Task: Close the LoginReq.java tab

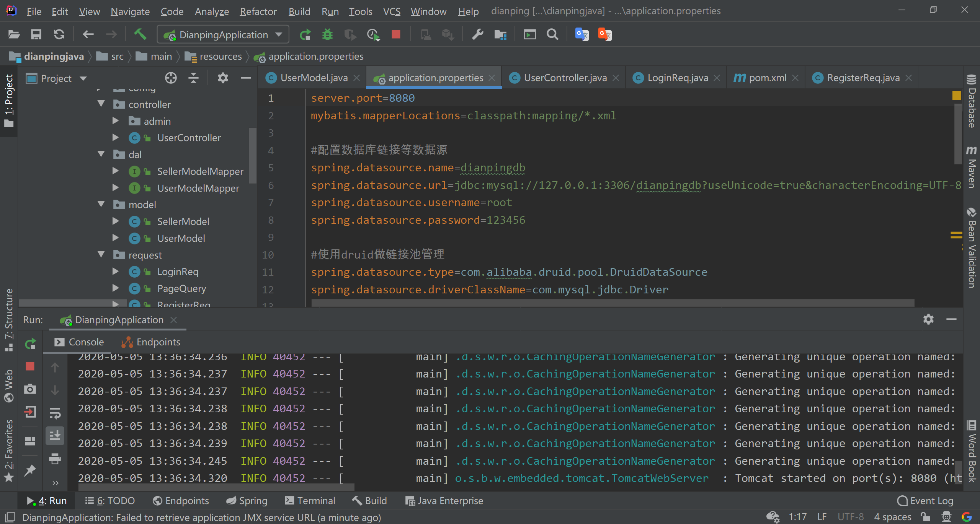Action: pyautogui.click(x=717, y=78)
